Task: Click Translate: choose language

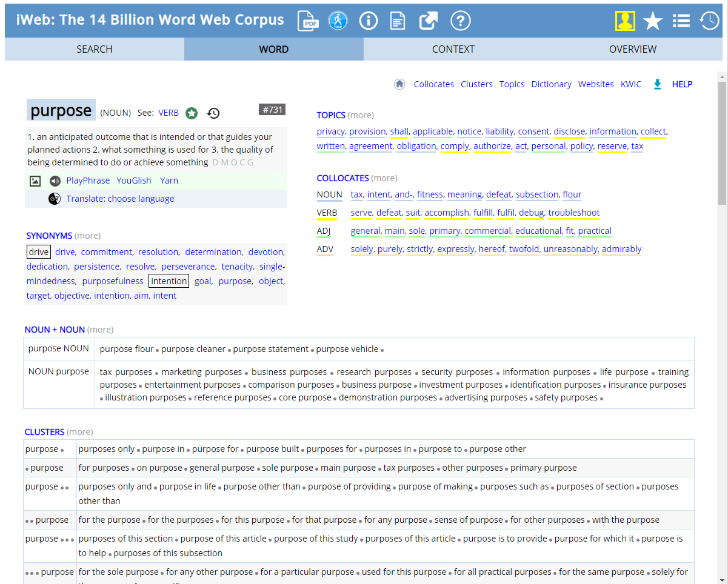Action: coord(120,199)
